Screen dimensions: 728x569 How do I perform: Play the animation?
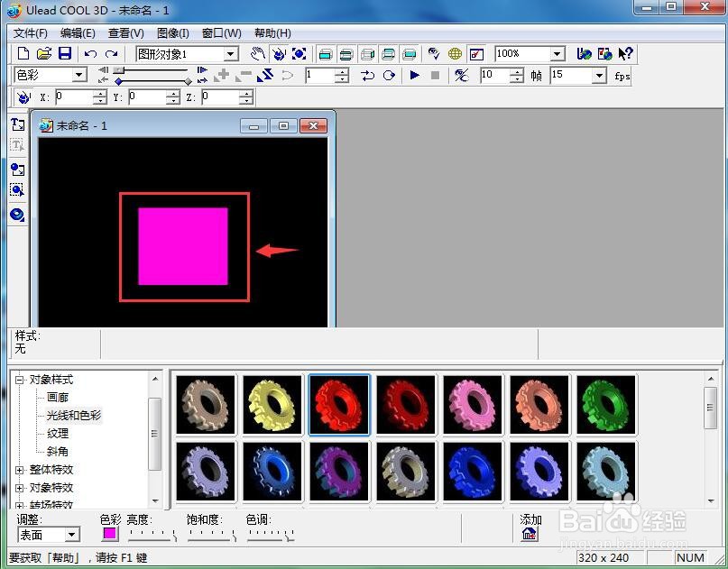pos(415,75)
